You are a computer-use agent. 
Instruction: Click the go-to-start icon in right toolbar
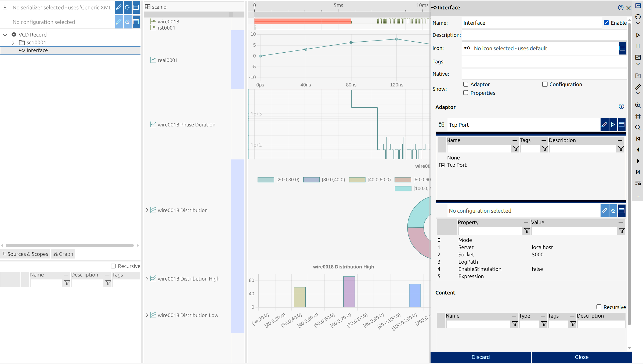[x=638, y=139]
